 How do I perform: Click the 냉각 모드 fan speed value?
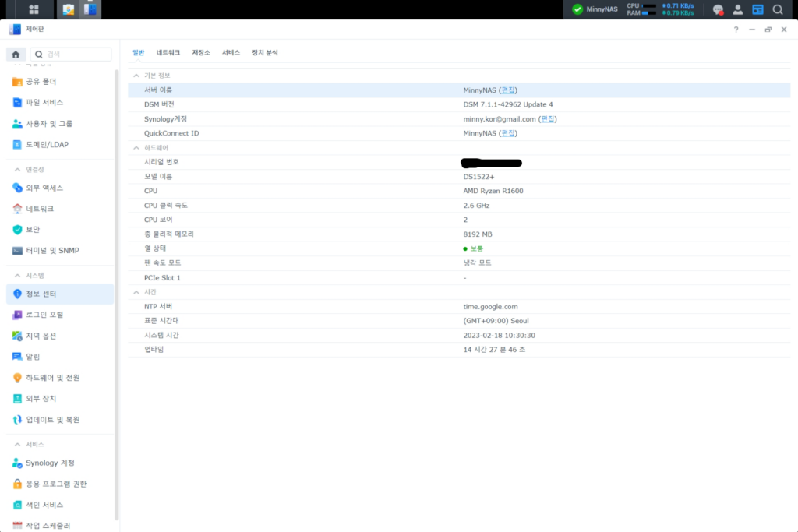[x=478, y=263]
